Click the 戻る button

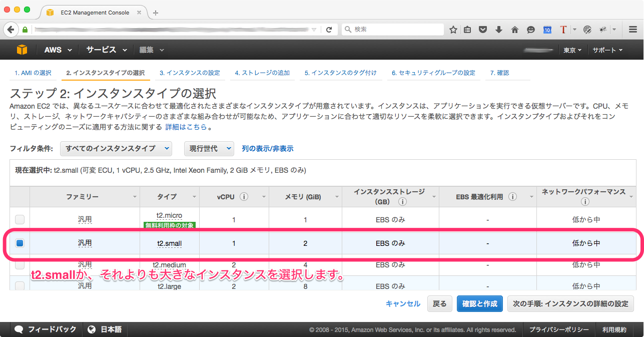[x=439, y=303]
